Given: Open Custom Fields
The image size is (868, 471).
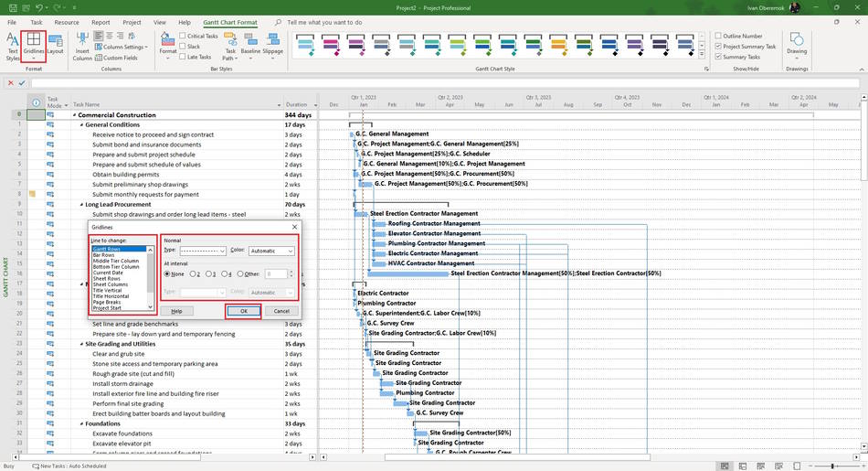Looking at the screenshot, I should click(116, 58).
